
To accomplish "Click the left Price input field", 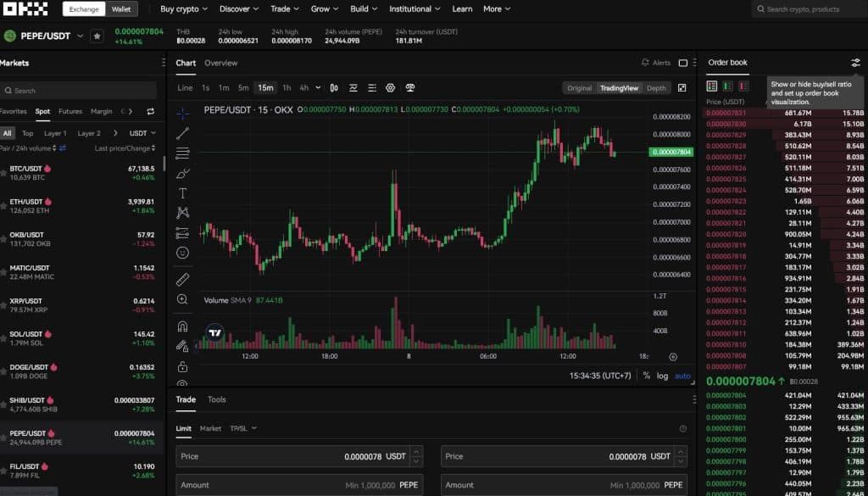I will point(299,457).
